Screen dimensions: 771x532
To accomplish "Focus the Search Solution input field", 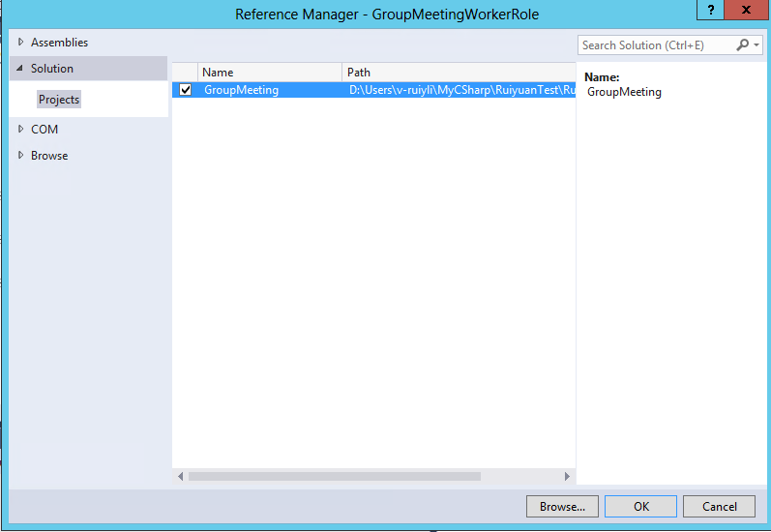I will pos(655,45).
